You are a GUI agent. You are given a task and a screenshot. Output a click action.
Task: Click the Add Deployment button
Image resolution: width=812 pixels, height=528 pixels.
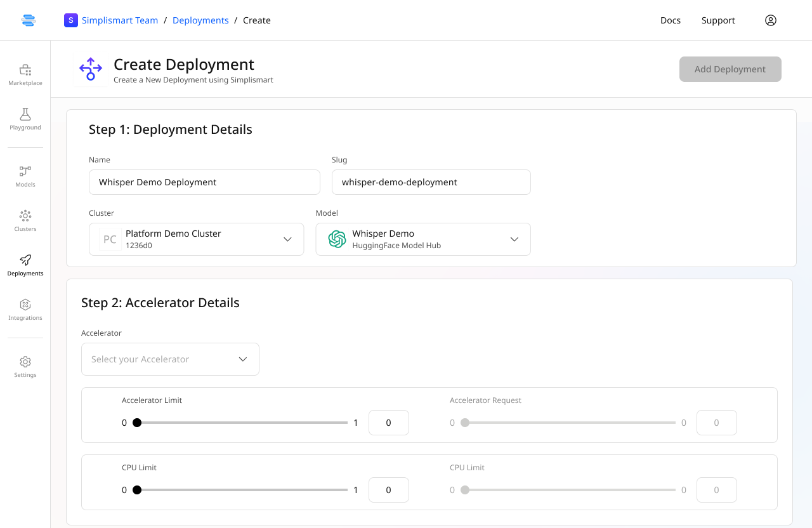(x=730, y=69)
